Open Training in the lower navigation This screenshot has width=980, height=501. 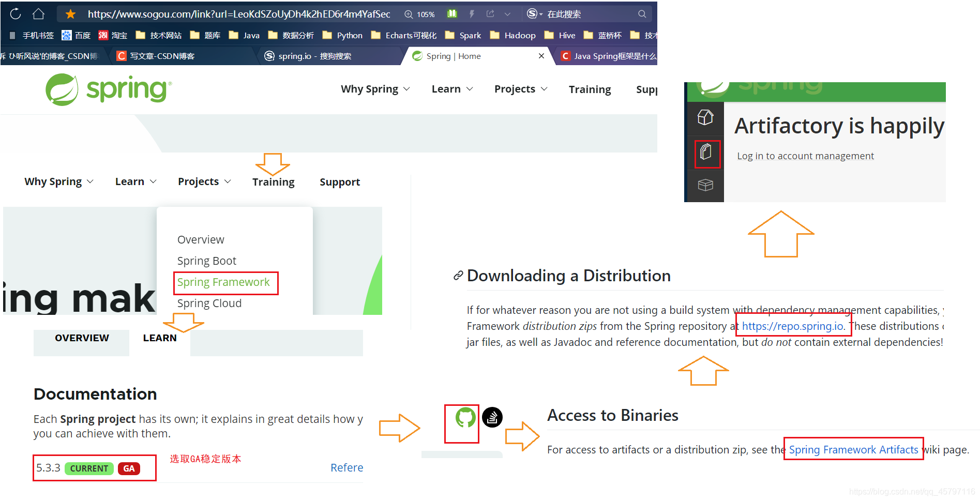(x=273, y=181)
